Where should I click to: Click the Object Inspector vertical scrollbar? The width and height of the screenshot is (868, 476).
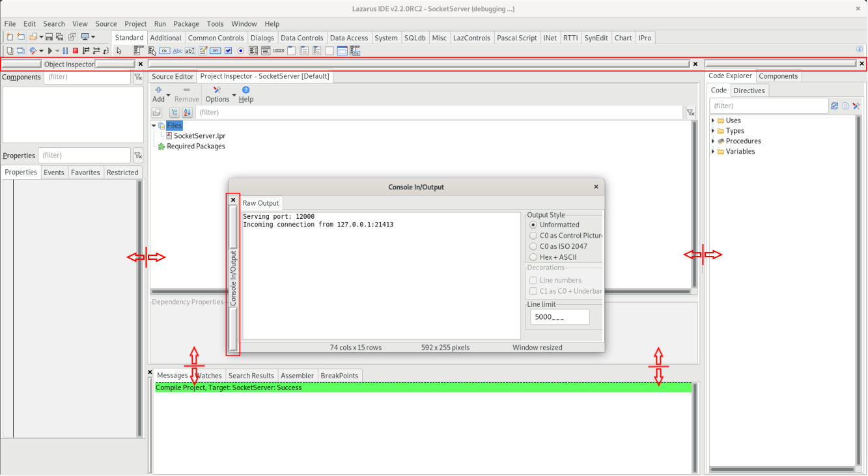(x=139, y=308)
